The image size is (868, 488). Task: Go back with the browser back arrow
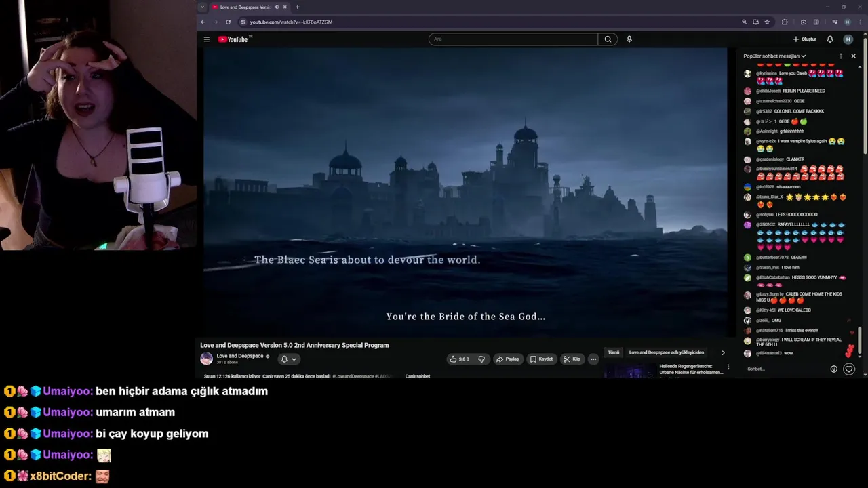click(203, 22)
